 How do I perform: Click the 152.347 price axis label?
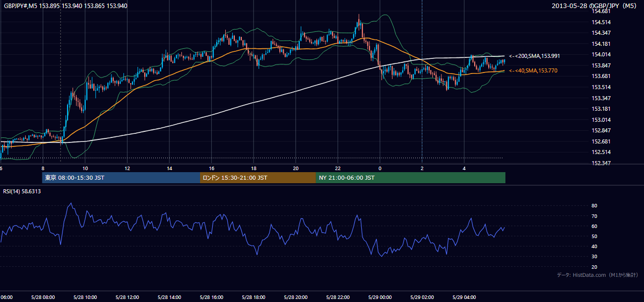601,163
